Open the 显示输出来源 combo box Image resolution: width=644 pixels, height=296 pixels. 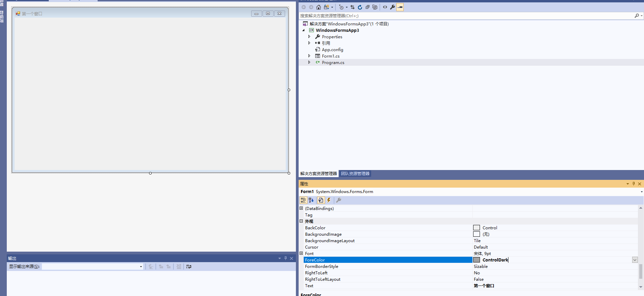point(93,267)
